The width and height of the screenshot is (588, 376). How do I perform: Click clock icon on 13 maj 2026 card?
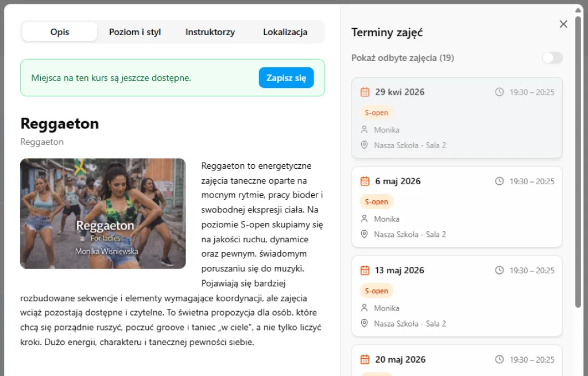click(x=500, y=270)
